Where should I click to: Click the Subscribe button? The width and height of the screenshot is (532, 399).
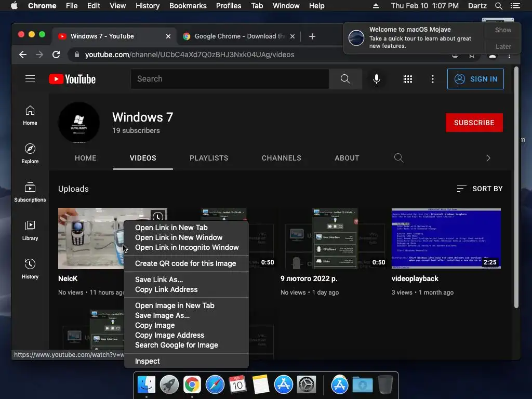(x=474, y=123)
